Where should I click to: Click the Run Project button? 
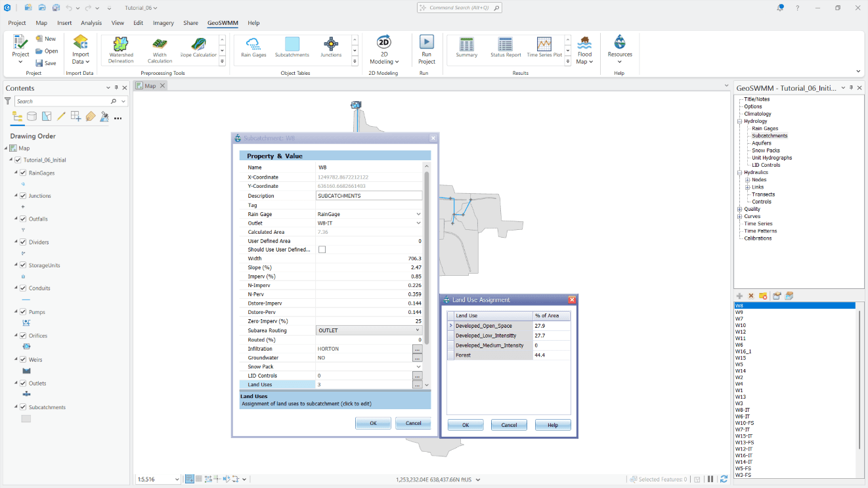point(426,48)
